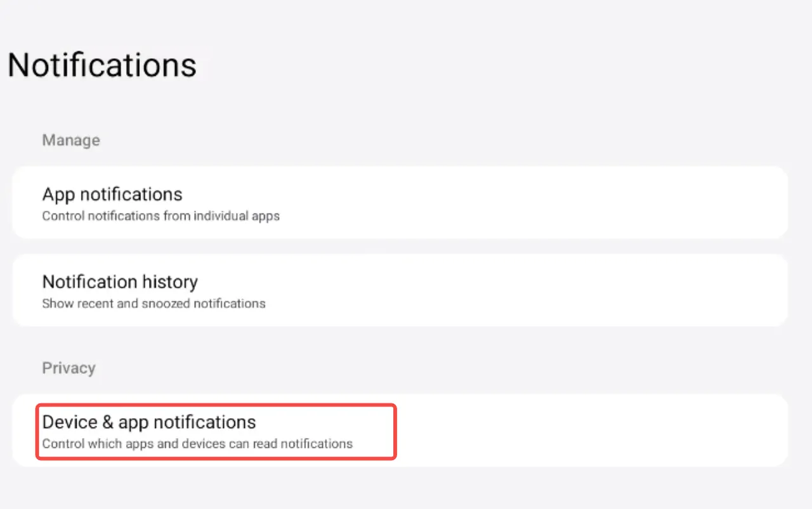Click blank area right of the Manage header
The image size is (812, 509).
[x=444, y=140]
